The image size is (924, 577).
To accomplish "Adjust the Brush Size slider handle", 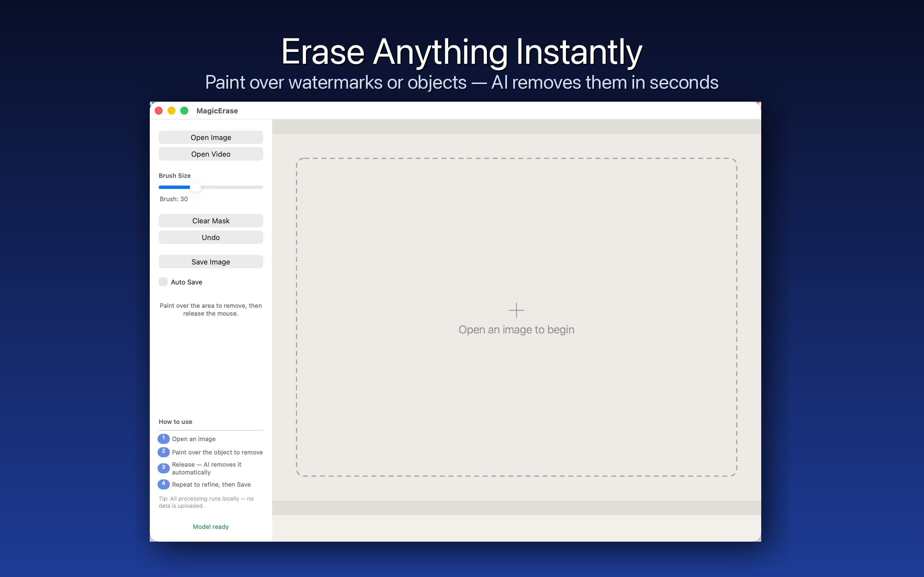I will [x=196, y=187].
